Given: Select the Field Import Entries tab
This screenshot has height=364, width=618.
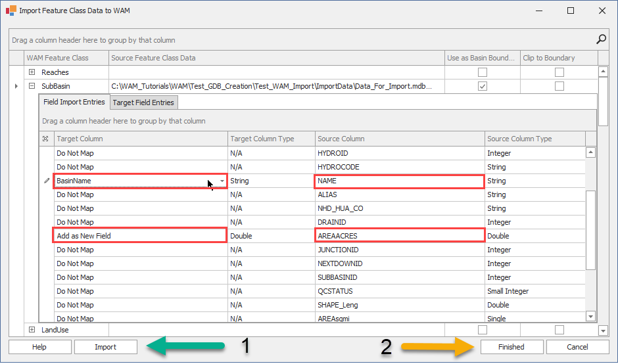Looking at the screenshot, I should point(74,102).
